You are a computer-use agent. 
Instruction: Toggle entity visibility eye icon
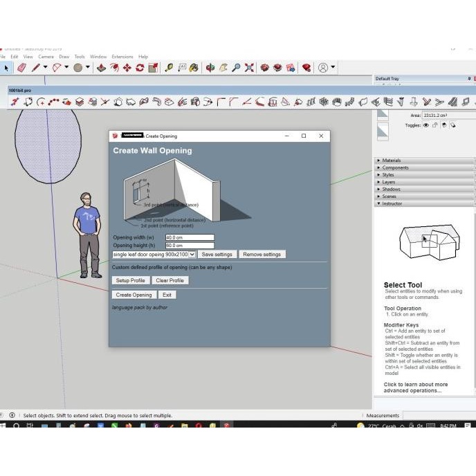(x=426, y=125)
